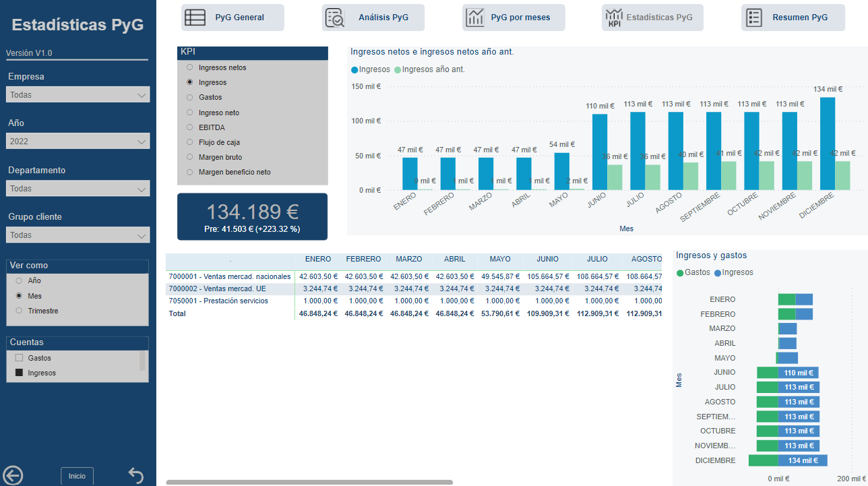Click the ABRIL column header in table
868x486 pixels.
(x=455, y=259)
